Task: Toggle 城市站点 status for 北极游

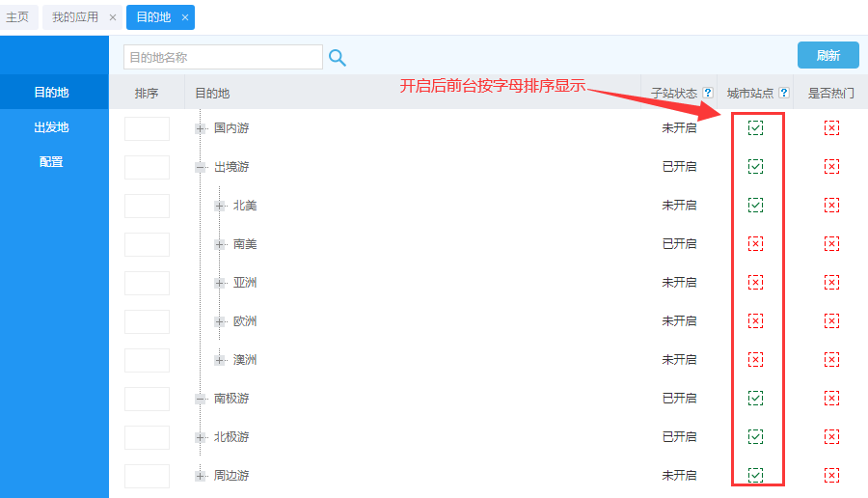Action: pos(755,437)
